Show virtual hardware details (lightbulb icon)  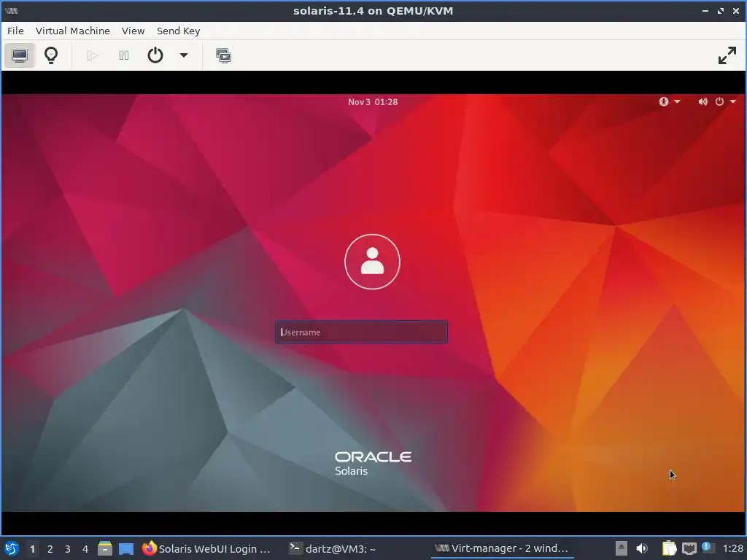click(x=51, y=55)
